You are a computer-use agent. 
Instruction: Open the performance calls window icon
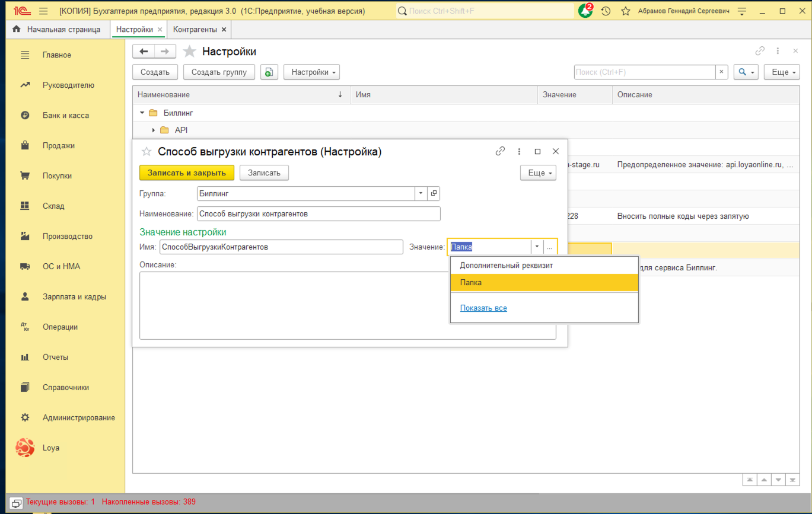pyautogui.click(x=16, y=503)
